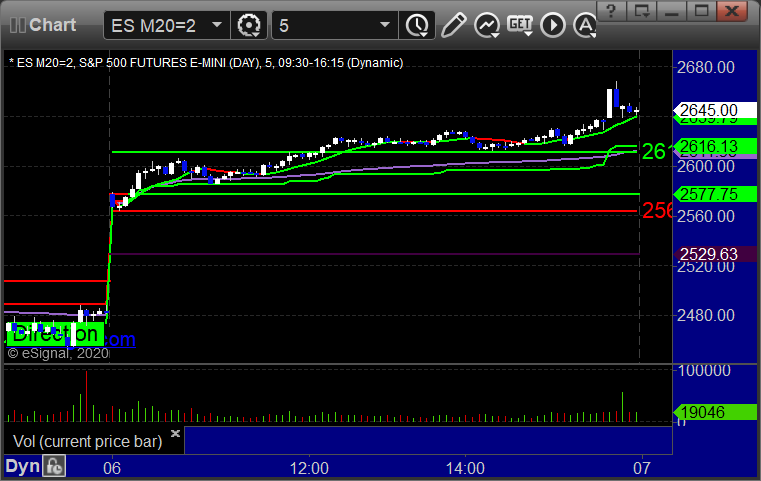Select the pencil drawing tools icon

pyautogui.click(x=453, y=25)
